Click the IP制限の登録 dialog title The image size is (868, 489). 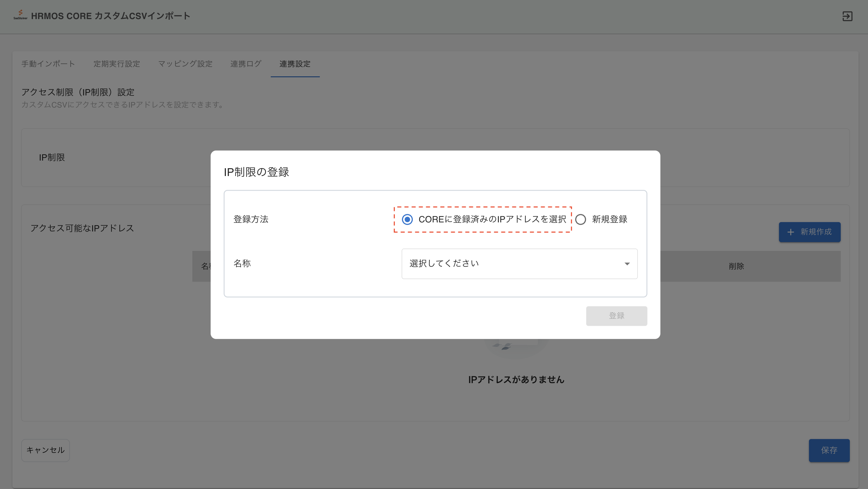[257, 172]
